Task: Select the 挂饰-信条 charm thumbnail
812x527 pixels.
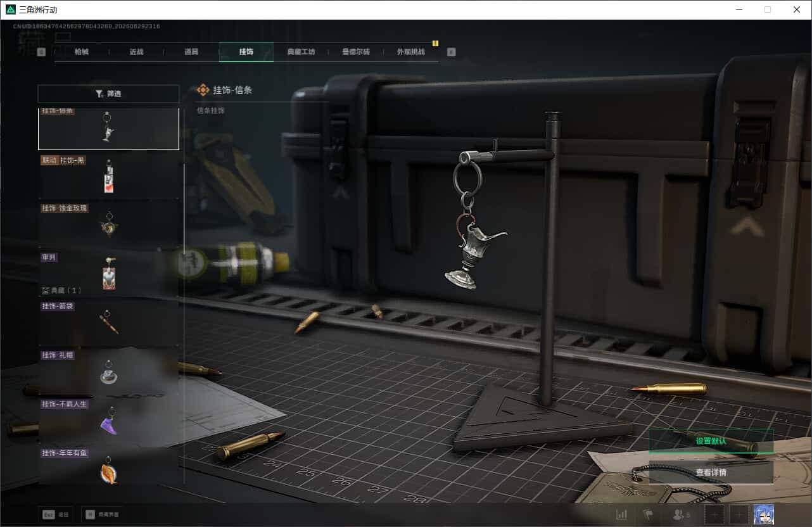Action: point(108,129)
